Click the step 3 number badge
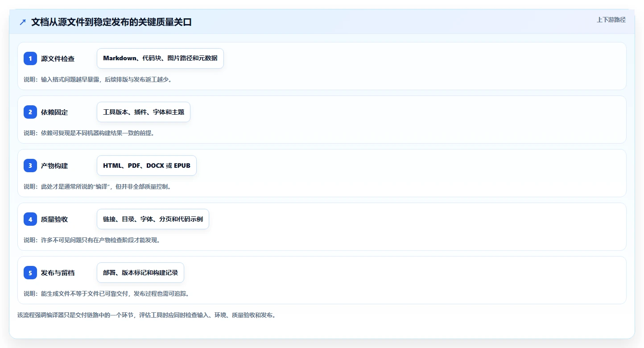 30,166
